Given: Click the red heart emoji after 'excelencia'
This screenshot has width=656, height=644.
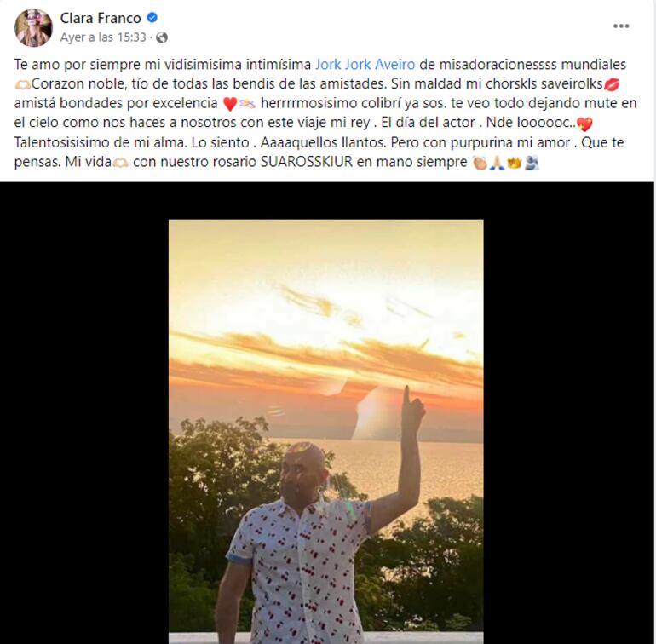Looking at the screenshot, I should click(x=230, y=104).
